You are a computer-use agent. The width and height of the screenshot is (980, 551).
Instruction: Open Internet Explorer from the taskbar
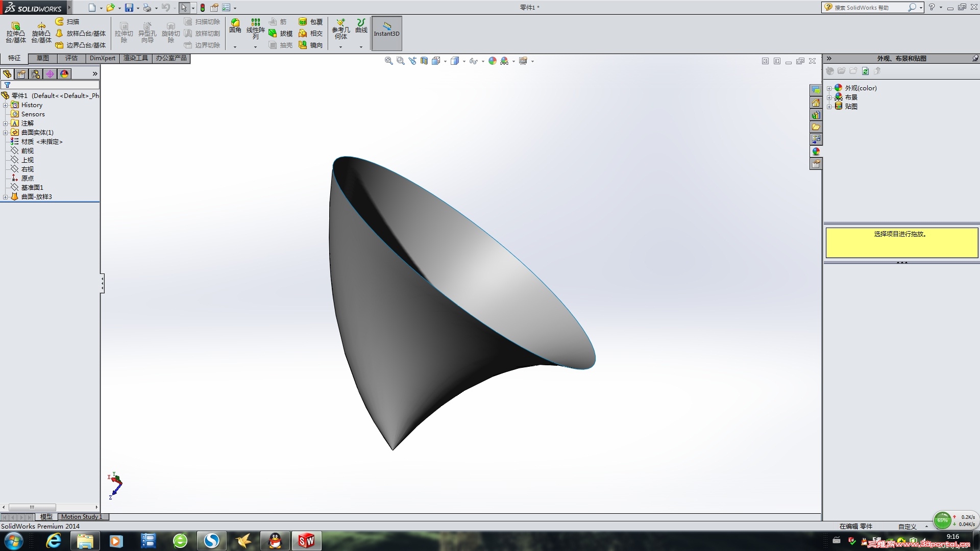tap(53, 541)
